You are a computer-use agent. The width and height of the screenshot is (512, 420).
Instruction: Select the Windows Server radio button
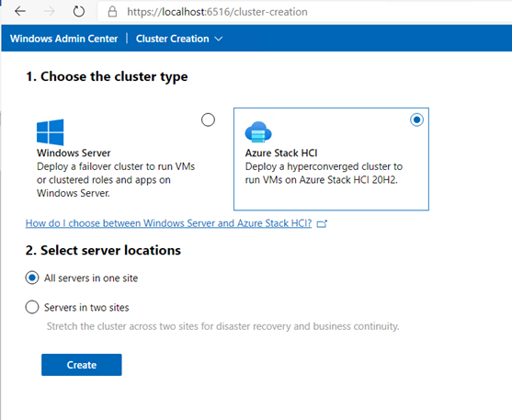[x=208, y=119]
